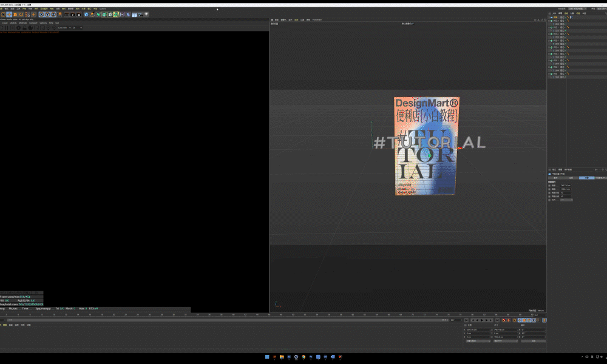
Task: Click the timeline layout icon
Action: point(544,320)
